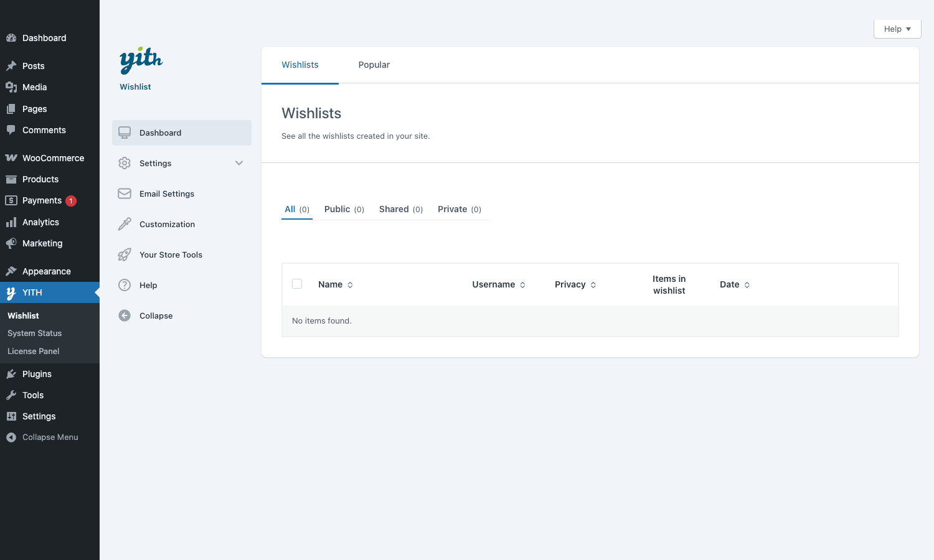The height and width of the screenshot is (560, 934).
Task: Check the select-all checkbox in table header
Action: click(297, 284)
